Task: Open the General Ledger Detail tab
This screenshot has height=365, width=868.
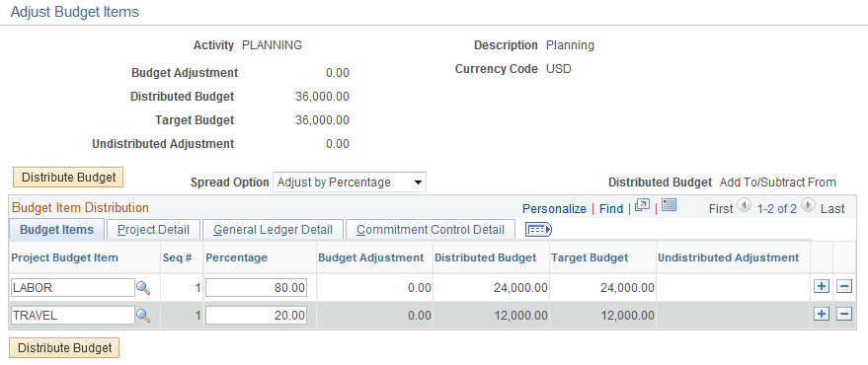Action: pyautogui.click(x=273, y=230)
